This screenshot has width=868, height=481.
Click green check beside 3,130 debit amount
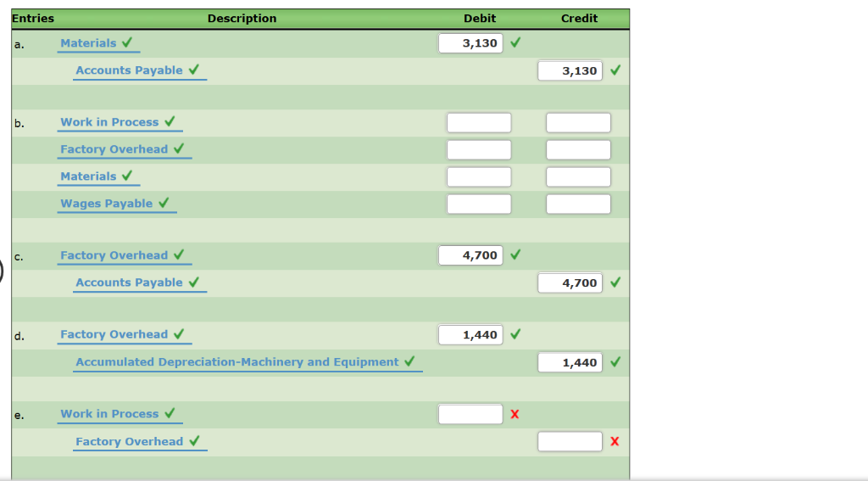point(515,42)
